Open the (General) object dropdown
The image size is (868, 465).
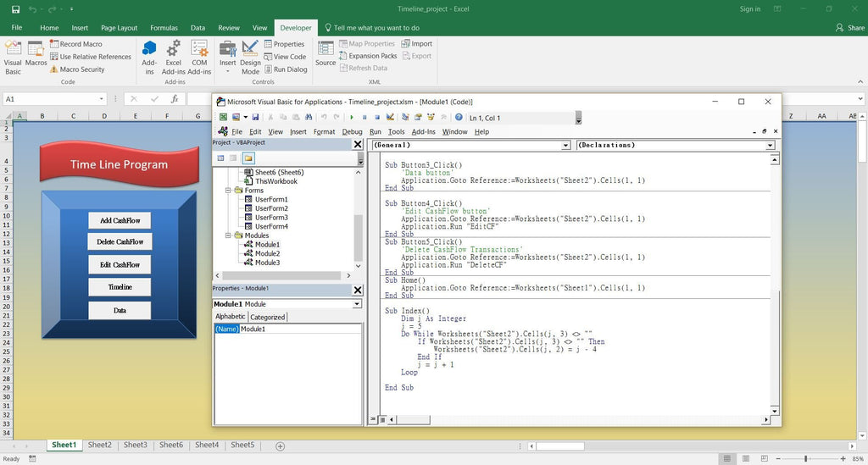click(565, 146)
